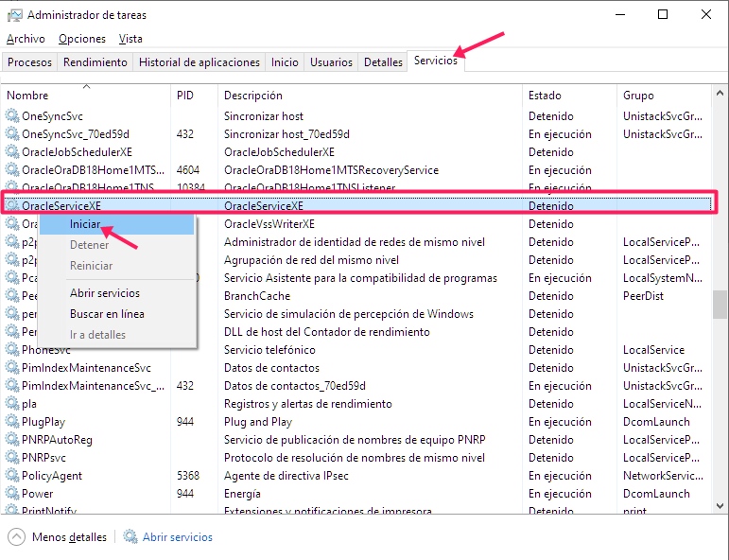Click the Abrir servicios link at bottom
This screenshot has width=729, height=560.
point(178,537)
